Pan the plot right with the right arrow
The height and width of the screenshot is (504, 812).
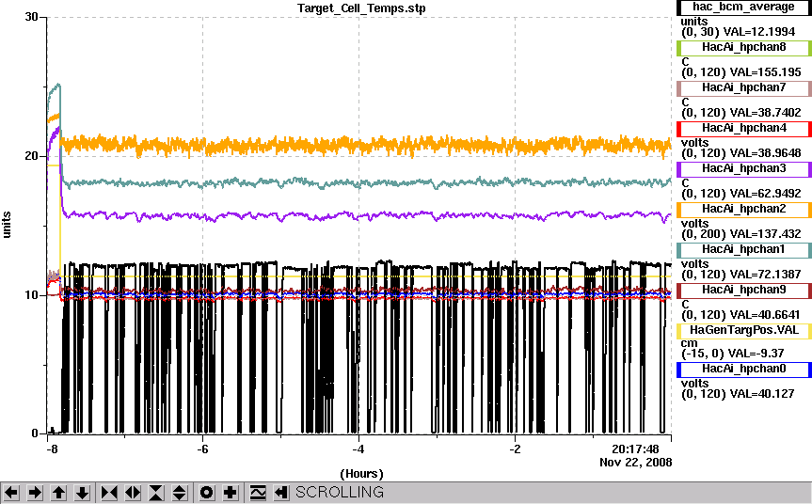tap(35, 492)
